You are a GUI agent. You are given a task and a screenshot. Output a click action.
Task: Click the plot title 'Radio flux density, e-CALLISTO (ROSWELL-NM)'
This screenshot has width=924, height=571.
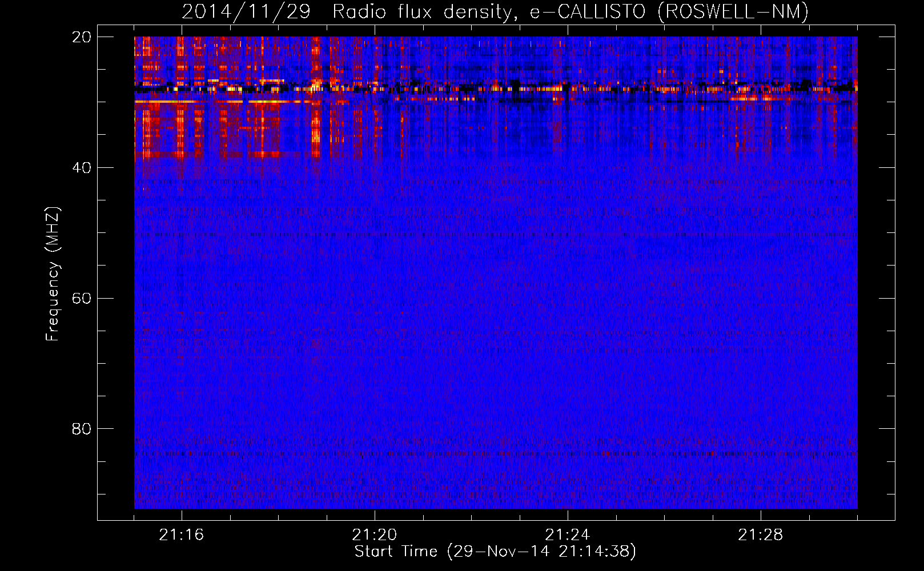tap(571, 11)
